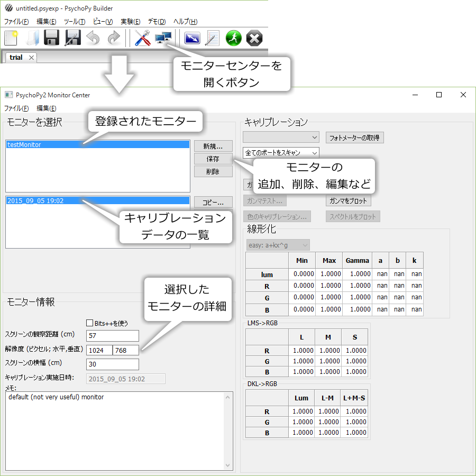The height and width of the screenshot is (476, 476).
Task: Toggle the Bits++を使う checkbox
Action: (90, 323)
